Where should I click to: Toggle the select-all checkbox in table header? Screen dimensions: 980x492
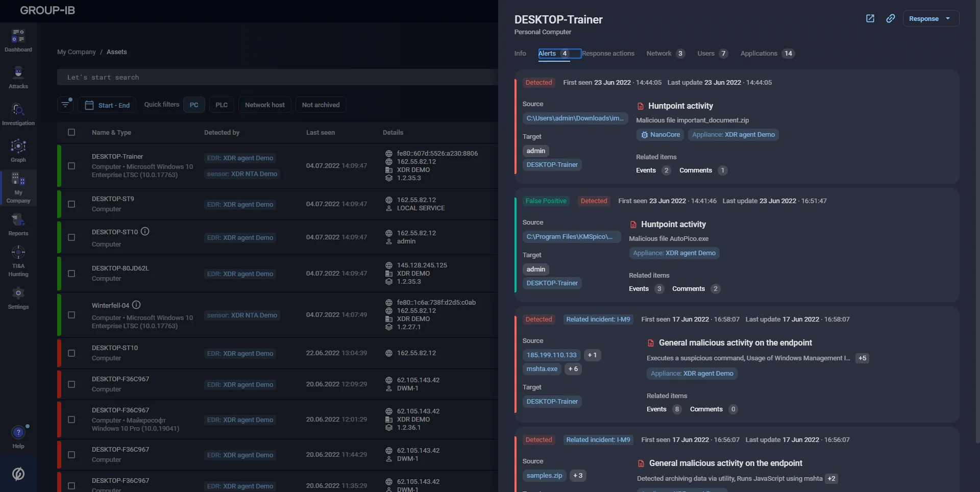[71, 132]
